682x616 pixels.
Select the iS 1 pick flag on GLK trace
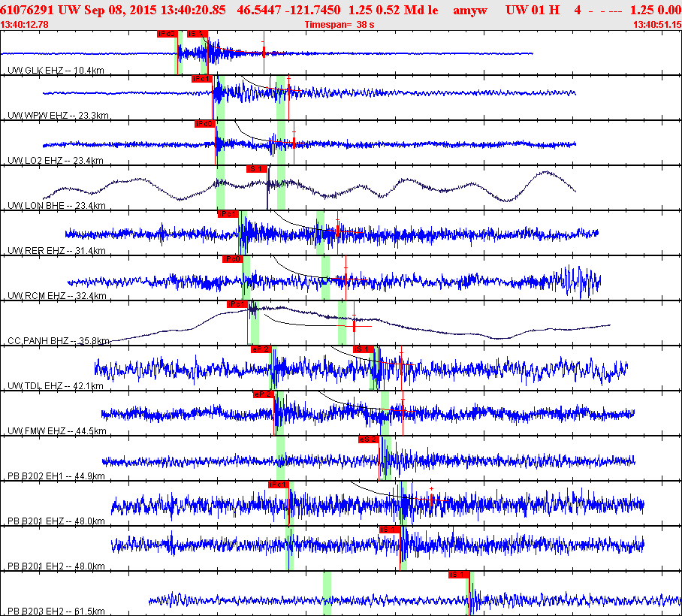coord(196,34)
